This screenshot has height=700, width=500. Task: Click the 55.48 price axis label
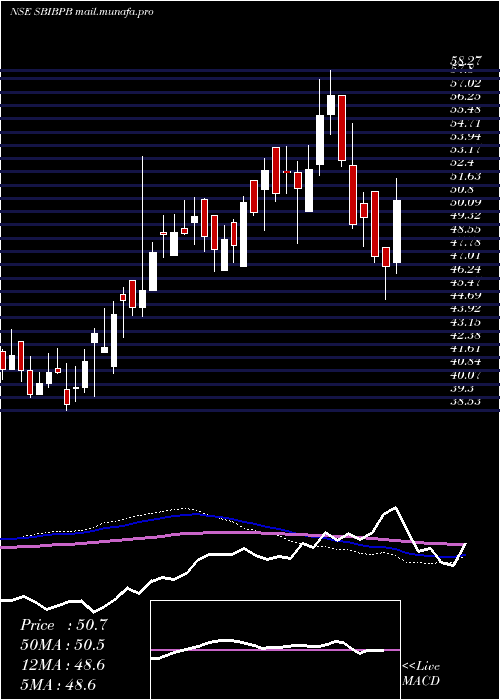tap(464, 109)
